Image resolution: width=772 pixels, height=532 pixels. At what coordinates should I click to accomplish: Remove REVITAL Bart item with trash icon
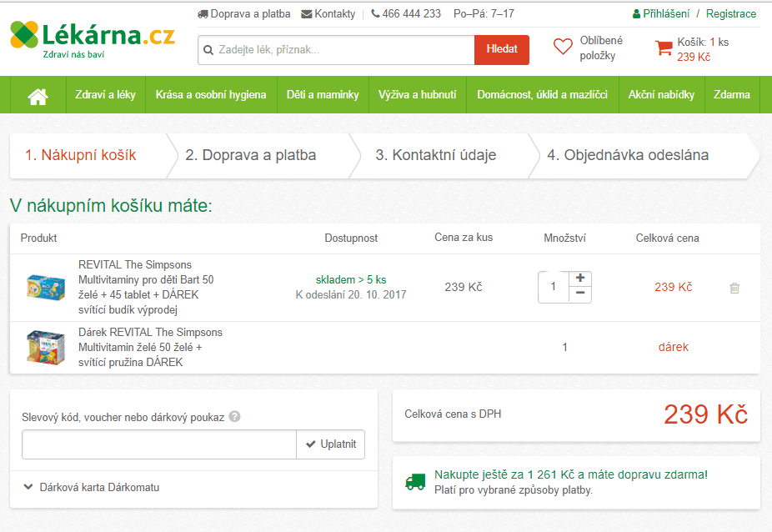(x=734, y=288)
